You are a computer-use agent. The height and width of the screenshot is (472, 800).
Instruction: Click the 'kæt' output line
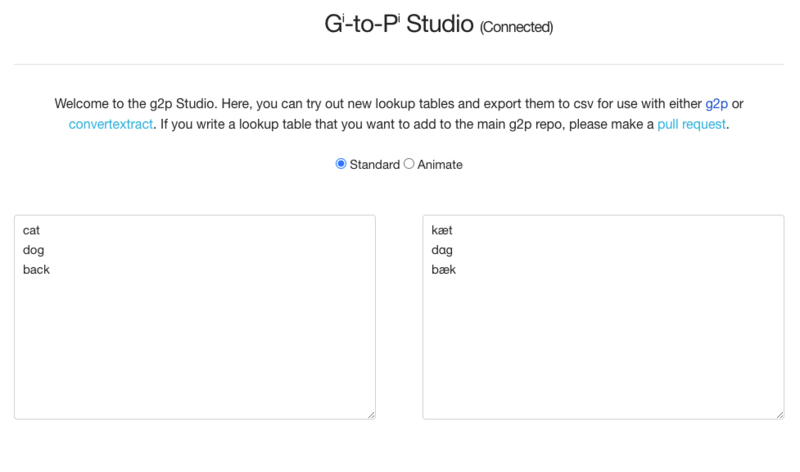pos(442,231)
